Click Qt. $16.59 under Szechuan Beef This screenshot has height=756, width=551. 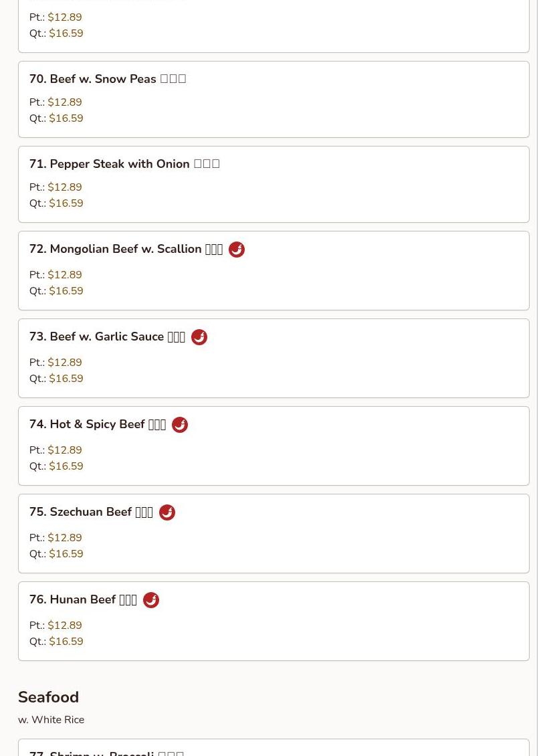(66, 554)
